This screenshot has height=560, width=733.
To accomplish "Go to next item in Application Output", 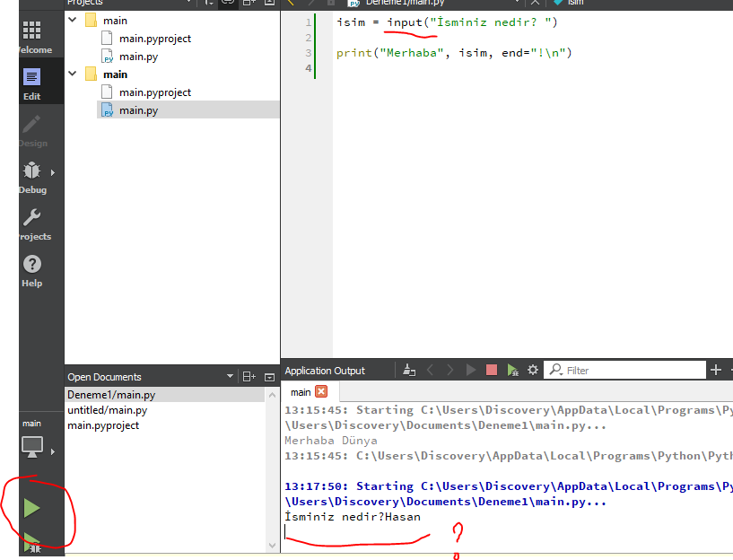I will (x=450, y=371).
